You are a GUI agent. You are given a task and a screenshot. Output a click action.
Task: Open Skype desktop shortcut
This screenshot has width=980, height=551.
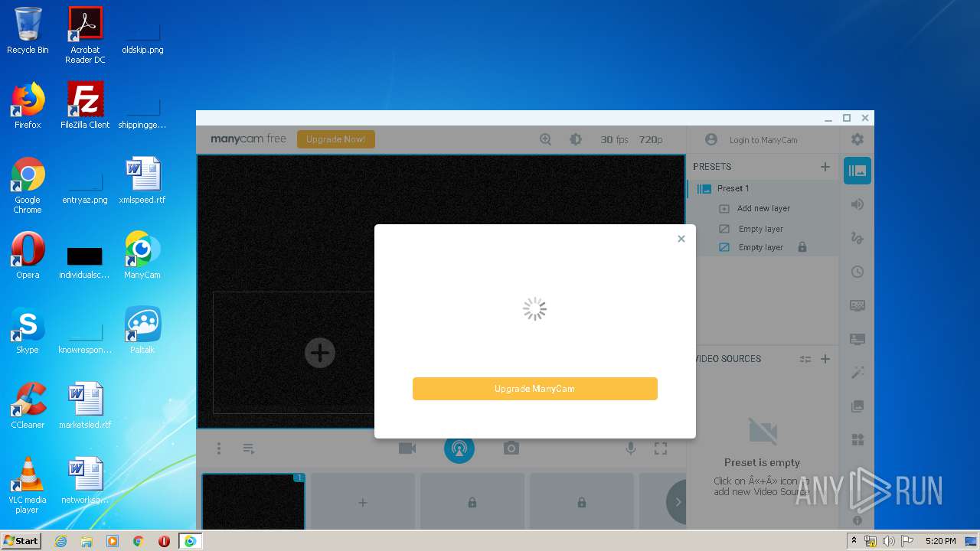[x=28, y=330]
